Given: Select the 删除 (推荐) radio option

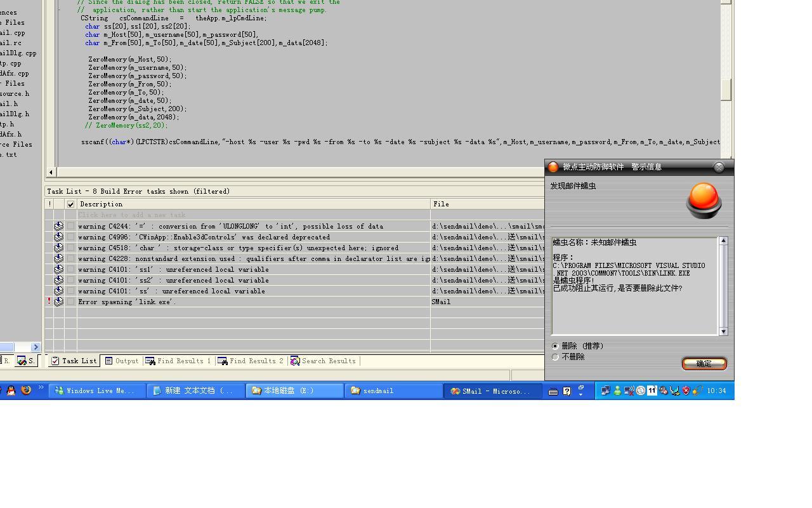Looking at the screenshot, I should tap(555, 346).
